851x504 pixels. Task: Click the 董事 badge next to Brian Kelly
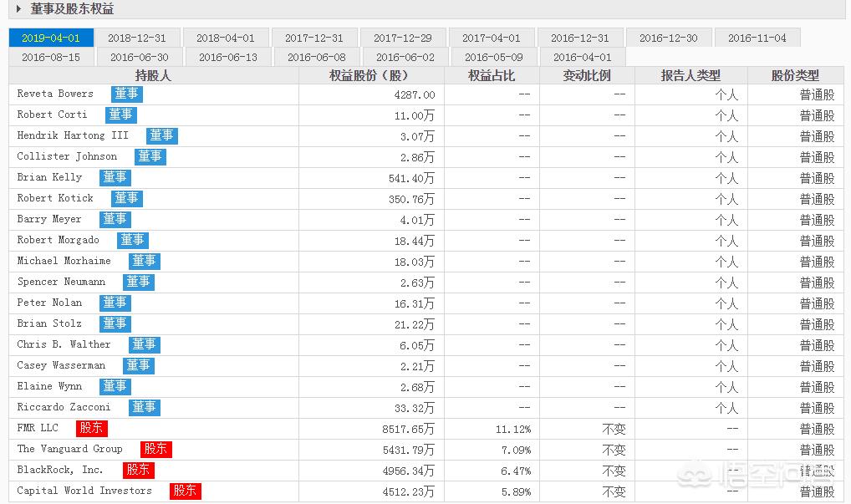pyautogui.click(x=115, y=177)
